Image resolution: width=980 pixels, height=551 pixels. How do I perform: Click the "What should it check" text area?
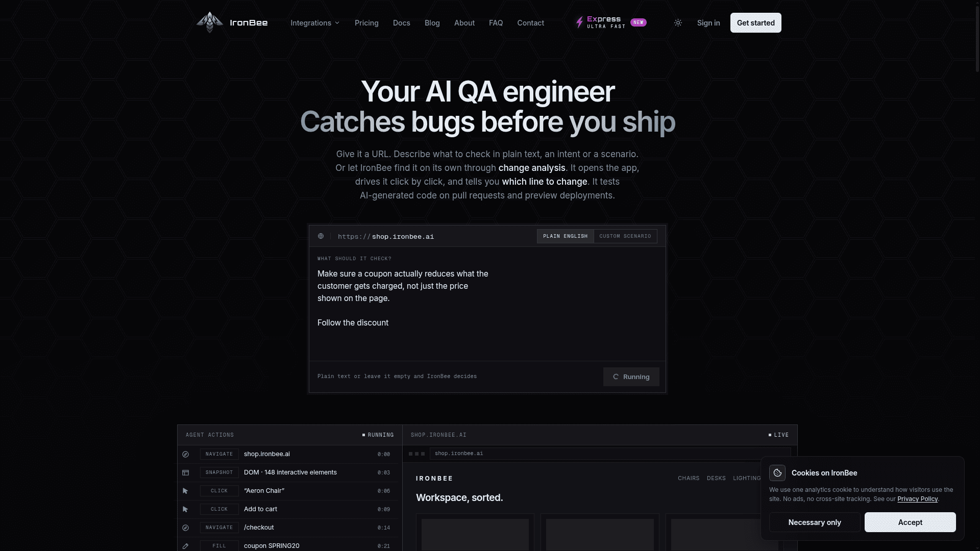click(x=487, y=304)
